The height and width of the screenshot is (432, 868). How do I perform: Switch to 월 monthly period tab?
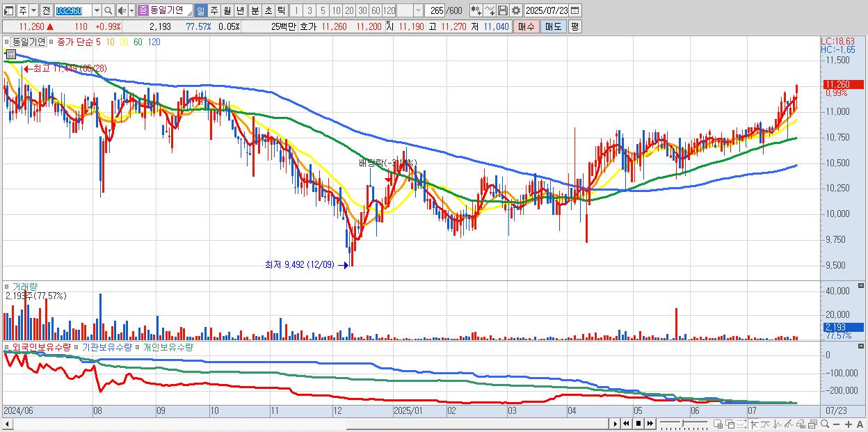point(227,10)
